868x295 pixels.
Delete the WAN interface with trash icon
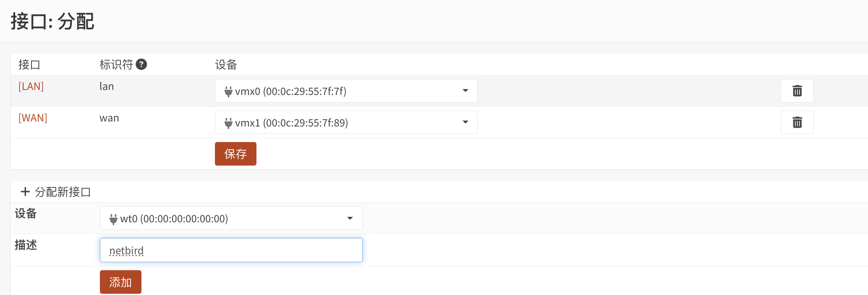797,122
